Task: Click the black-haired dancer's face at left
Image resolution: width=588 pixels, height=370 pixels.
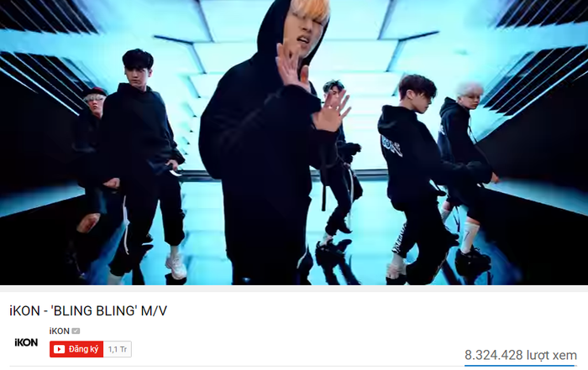Action: point(137,73)
